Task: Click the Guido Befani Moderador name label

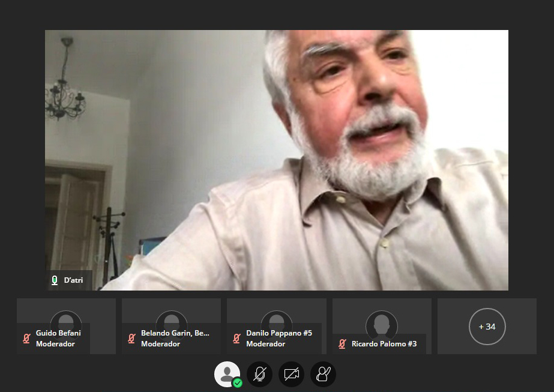Action: click(x=58, y=339)
